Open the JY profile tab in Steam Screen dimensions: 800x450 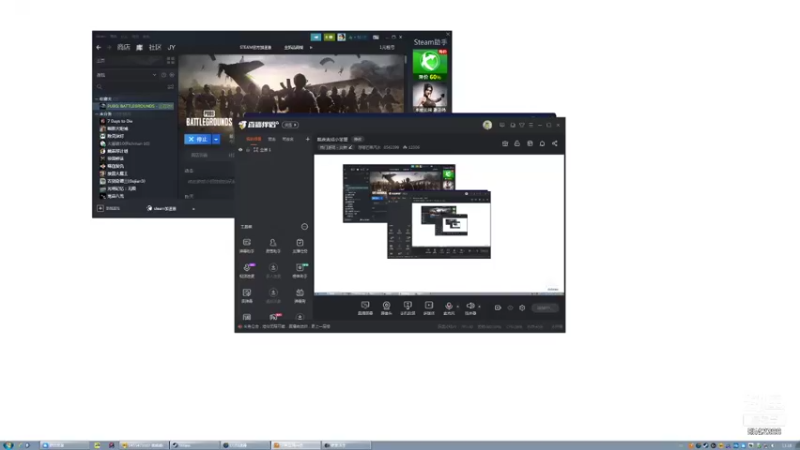171,47
